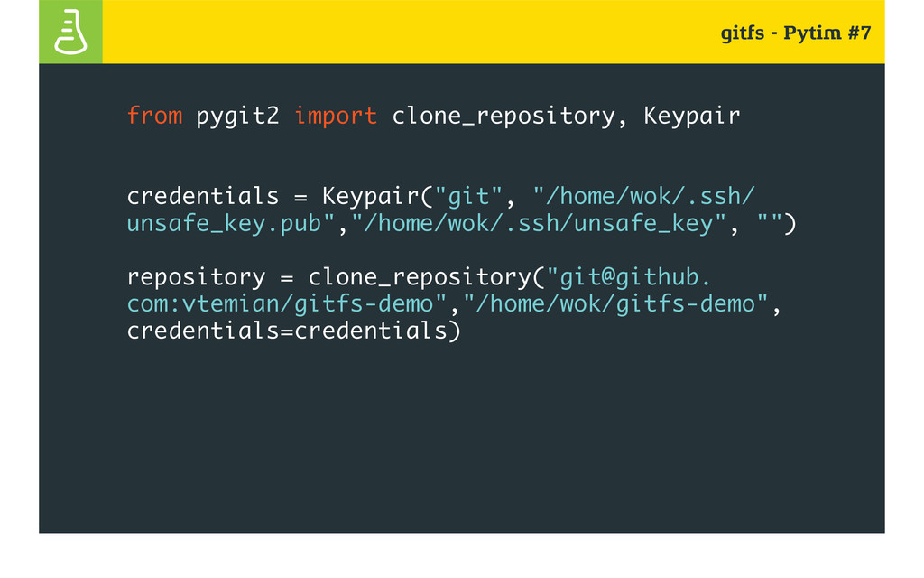Select the "credentials" variable being assigned
Screen dimensions: 924x578
(203, 196)
